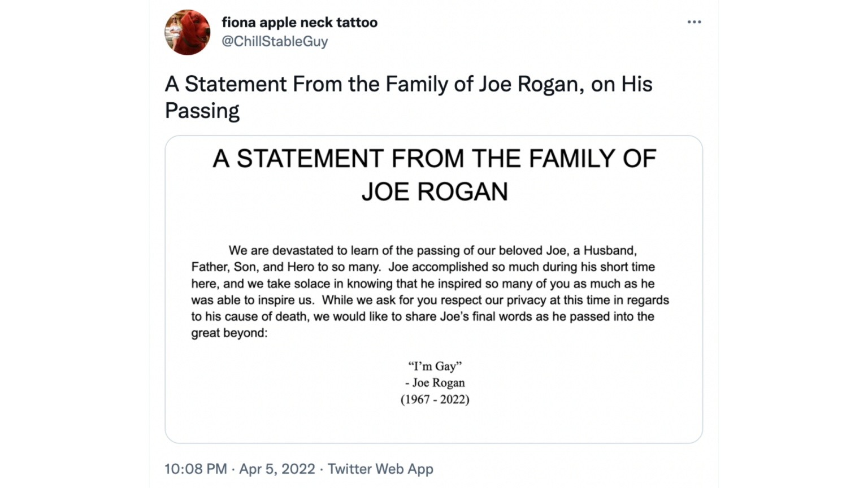Click the headline A STATEMENT FROM THE FAMILY
The width and height of the screenshot is (868, 488).
coord(433,159)
